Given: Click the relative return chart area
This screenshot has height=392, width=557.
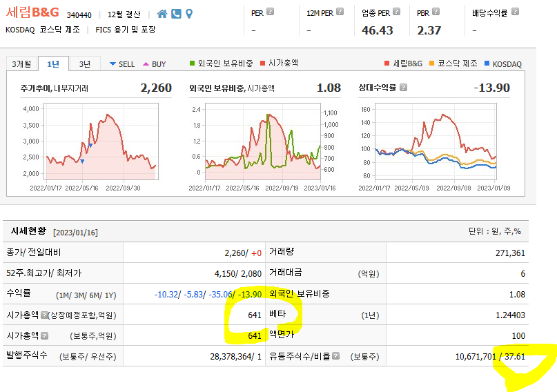Looking at the screenshot, I should click(x=436, y=141).
